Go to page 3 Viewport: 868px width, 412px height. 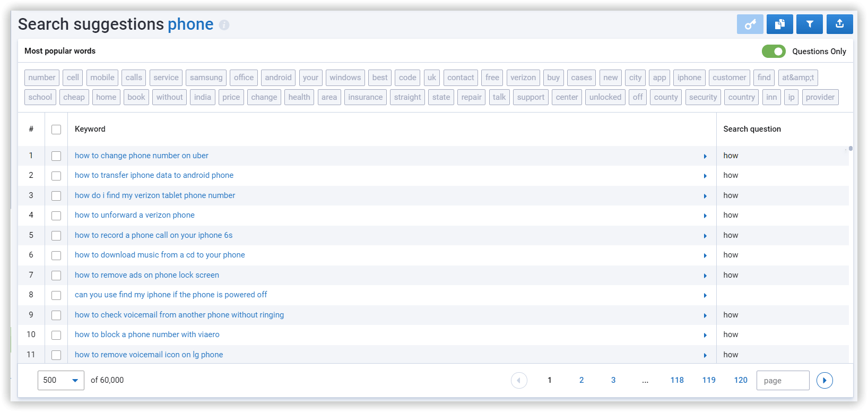coord(613,380)
